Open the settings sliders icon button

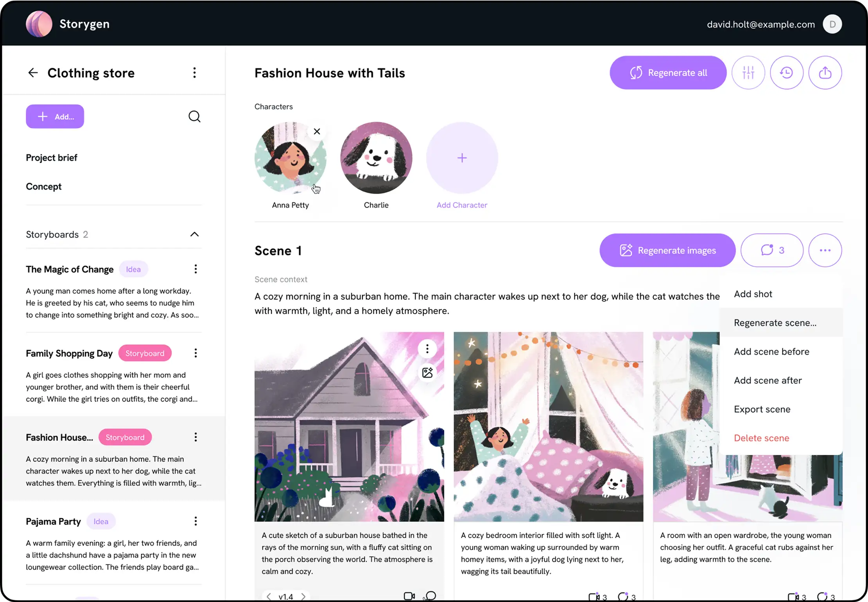point(748,73)
